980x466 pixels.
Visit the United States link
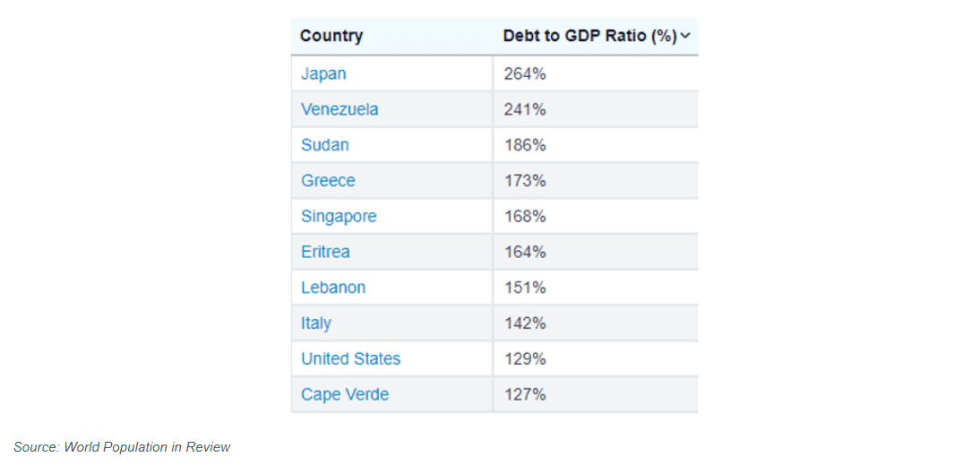click(350, 358)
